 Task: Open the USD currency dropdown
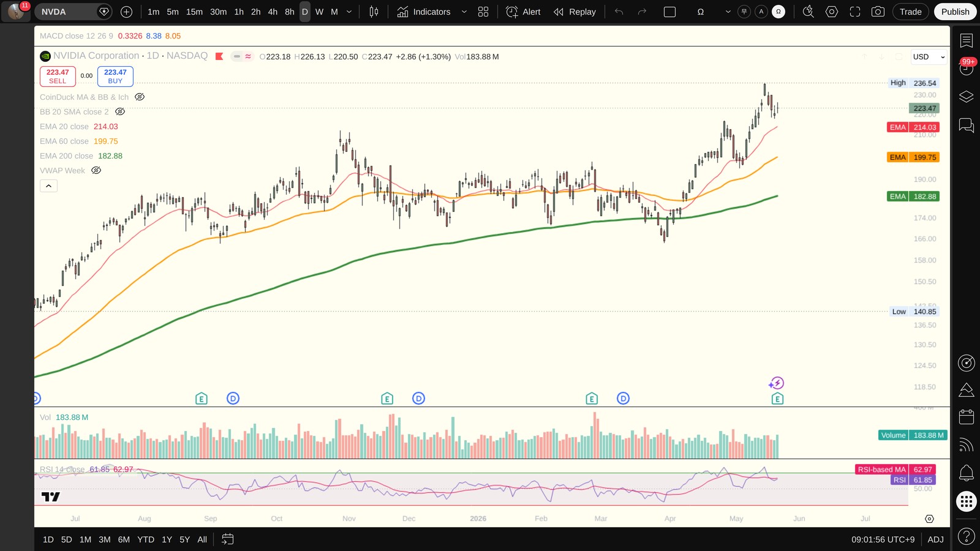(929, 57)
